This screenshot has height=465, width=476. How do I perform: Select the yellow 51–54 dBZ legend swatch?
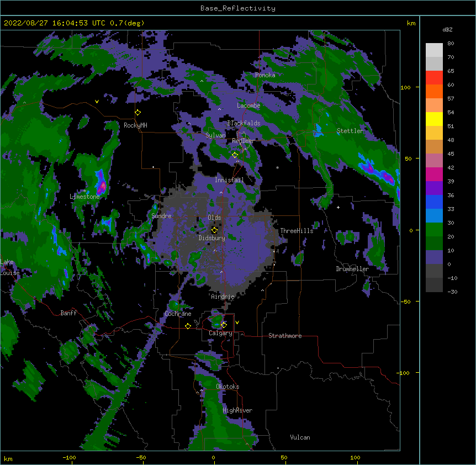(x=434, y=119)
